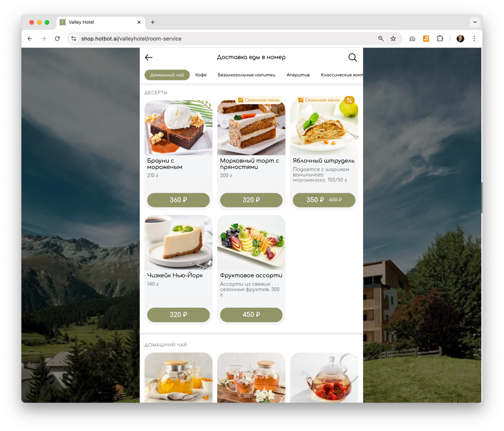Open the Чизкейк Нью-Йорк photo

(178, 242)
